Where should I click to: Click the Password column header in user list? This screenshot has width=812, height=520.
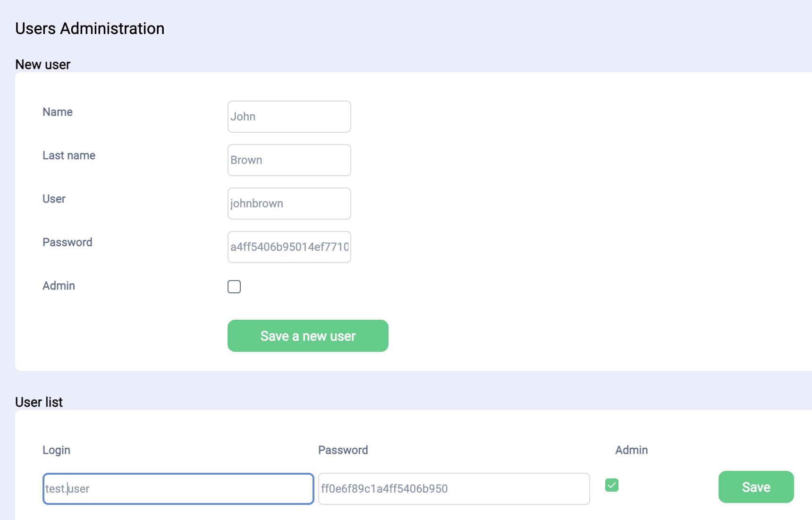coord(343,450)
